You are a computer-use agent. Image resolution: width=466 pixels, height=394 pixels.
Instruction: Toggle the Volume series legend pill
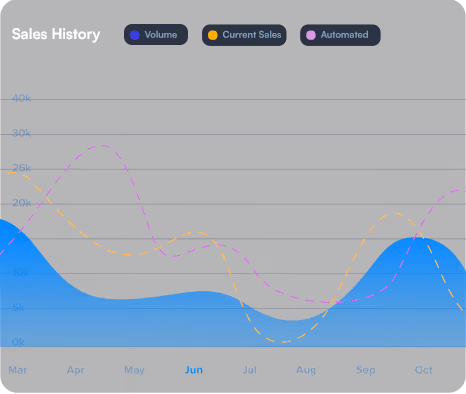(156, 35)
